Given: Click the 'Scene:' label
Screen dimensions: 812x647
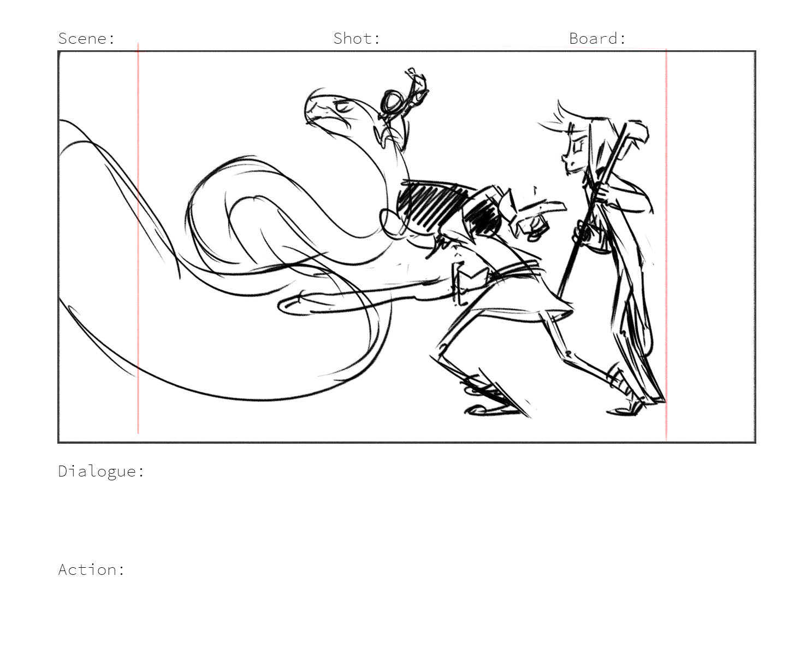Looking at the screenshot, I should (x=87, y=38).
